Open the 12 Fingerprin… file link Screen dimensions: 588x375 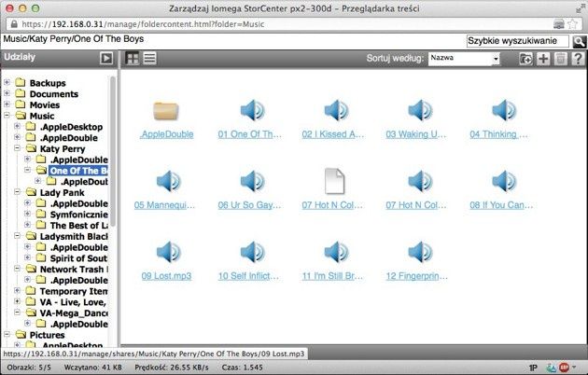(417, 276)
